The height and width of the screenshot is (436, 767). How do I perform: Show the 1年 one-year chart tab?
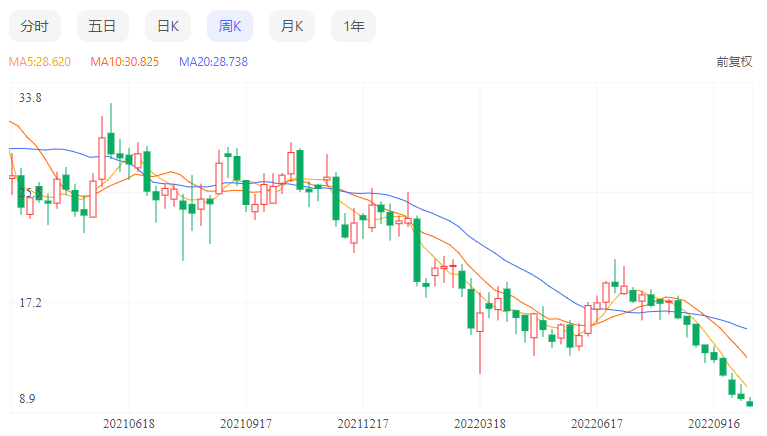tap(354, 26)
